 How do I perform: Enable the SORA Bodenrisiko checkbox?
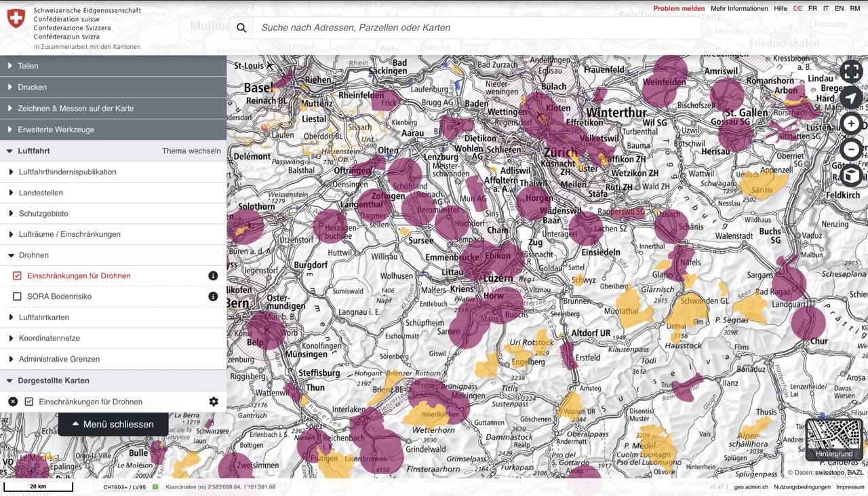coord(18,297)
